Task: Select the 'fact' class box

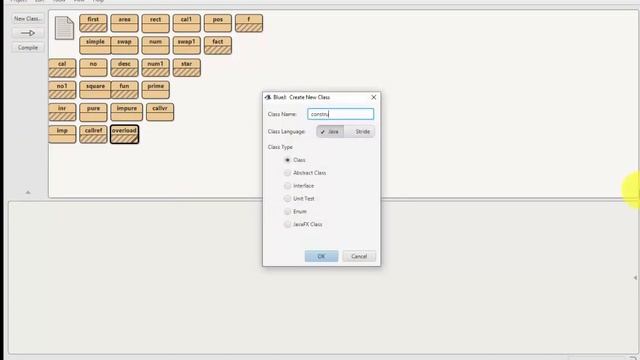Action: pos(218,45)
